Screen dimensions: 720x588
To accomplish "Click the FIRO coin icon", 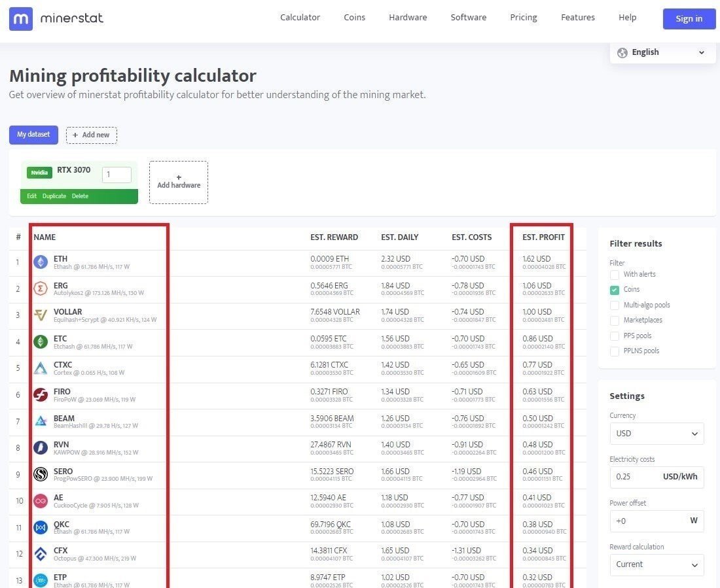I will (41, 395).
